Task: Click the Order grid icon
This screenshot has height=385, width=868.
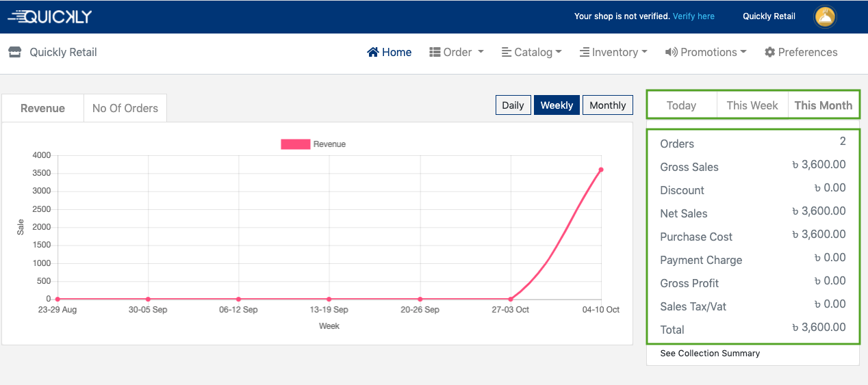Action: [x=435, y=52]
